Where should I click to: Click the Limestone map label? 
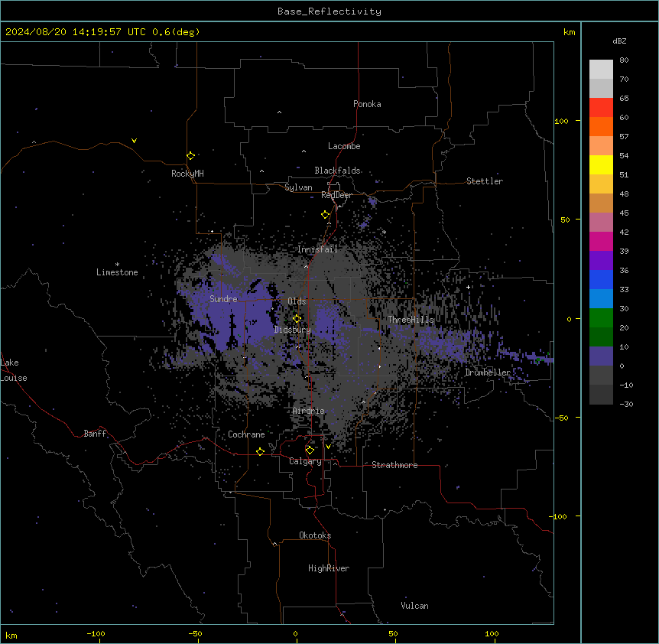coord(117,272)
